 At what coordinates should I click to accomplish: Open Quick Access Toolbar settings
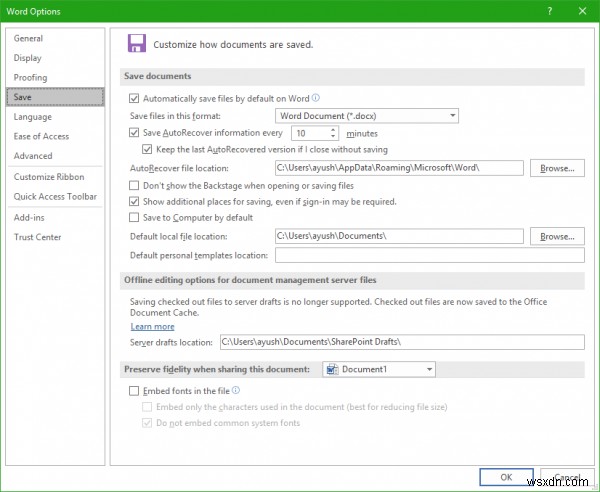[x=55, y=196]
